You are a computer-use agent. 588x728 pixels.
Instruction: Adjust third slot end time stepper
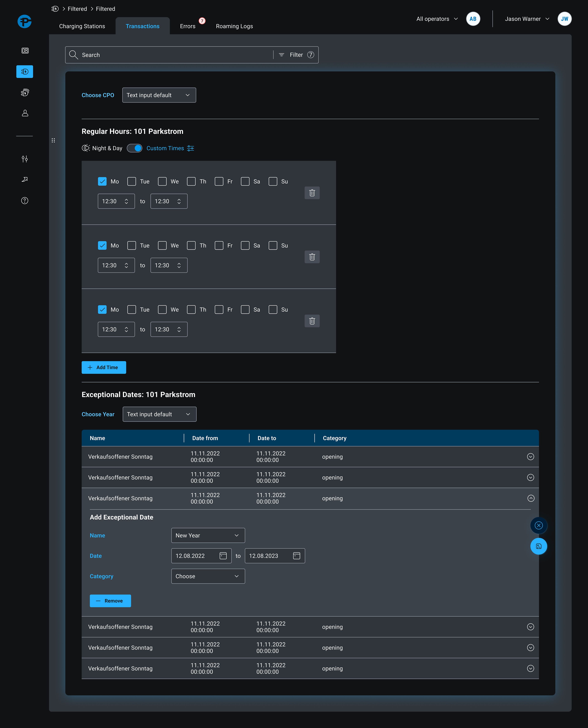coord(179,329)
